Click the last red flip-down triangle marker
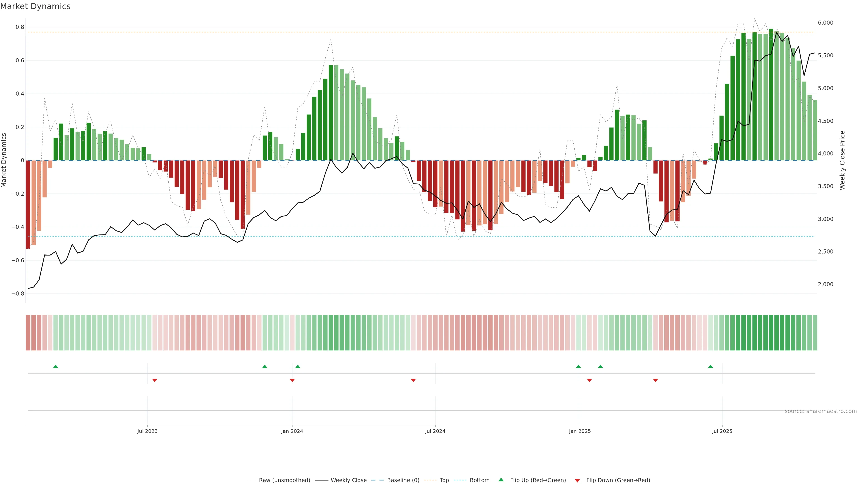The image size is (868, 488). point(655,380)
